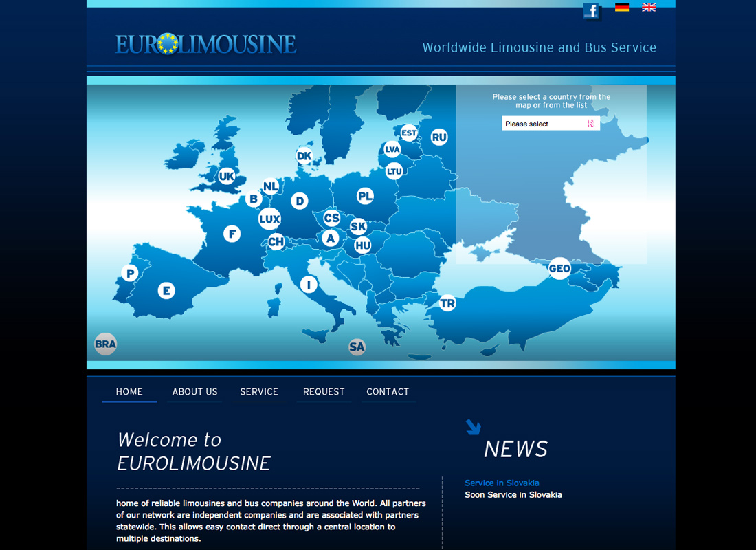The width and height of the screenshot is (756, 550).
Task: Select the I marker for Italy
Action: (x=309, y=284)
